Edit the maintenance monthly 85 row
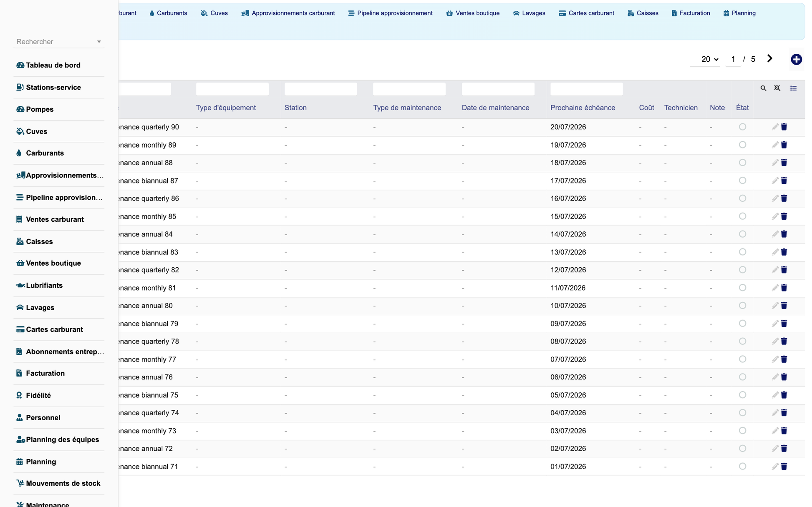Viewport: 812px width, 507px height. click(775, 216)
